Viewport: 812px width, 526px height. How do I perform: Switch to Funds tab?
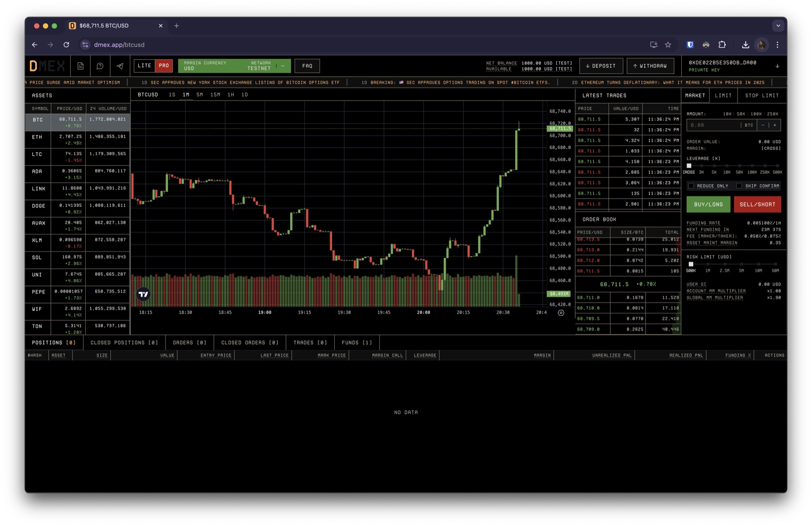(357, 343)
